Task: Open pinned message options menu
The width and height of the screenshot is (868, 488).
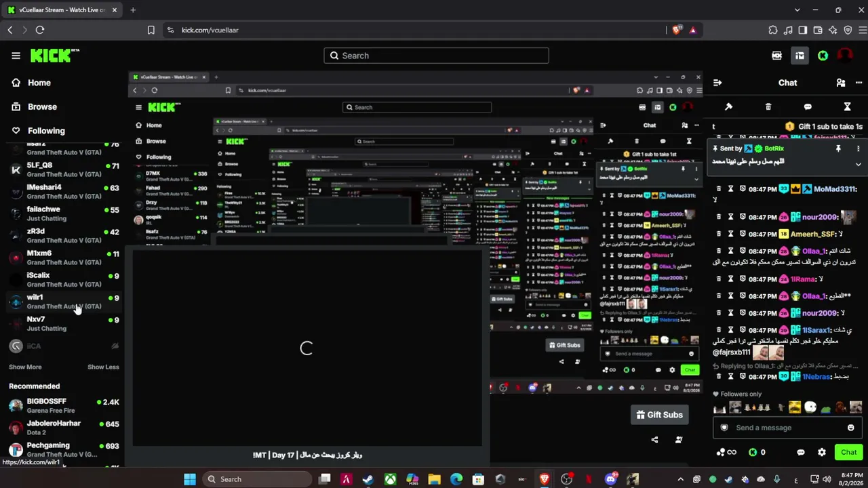Action: pyautogui.click(x=858, y=148)
